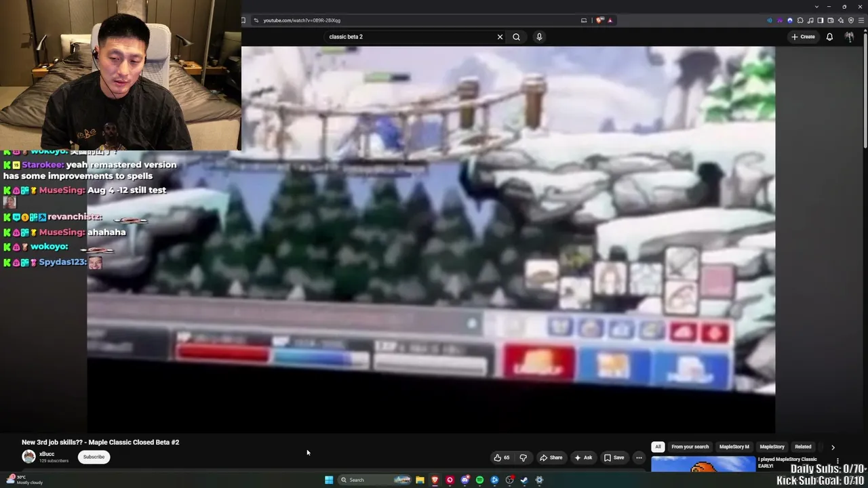Open the Brave Shields lion icon
868x488 pixels.
click(599, 20)
